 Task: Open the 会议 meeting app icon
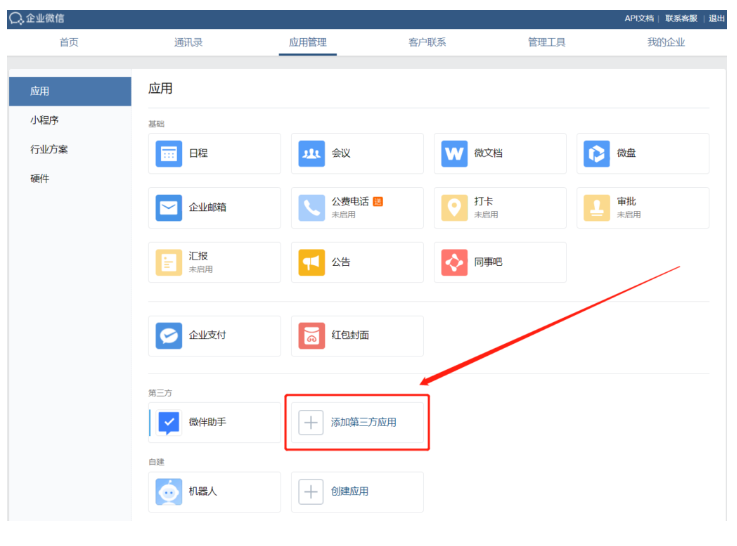tap(312, 154)
